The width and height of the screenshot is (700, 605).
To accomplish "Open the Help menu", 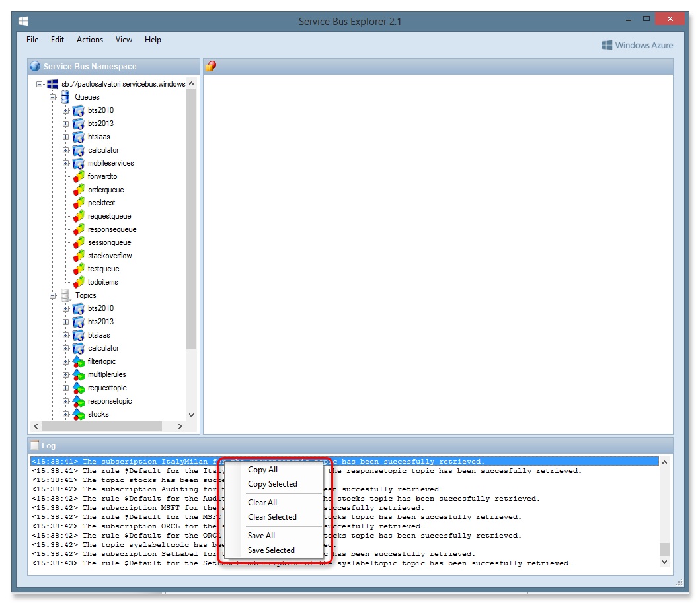I will (x=153, y=40).
